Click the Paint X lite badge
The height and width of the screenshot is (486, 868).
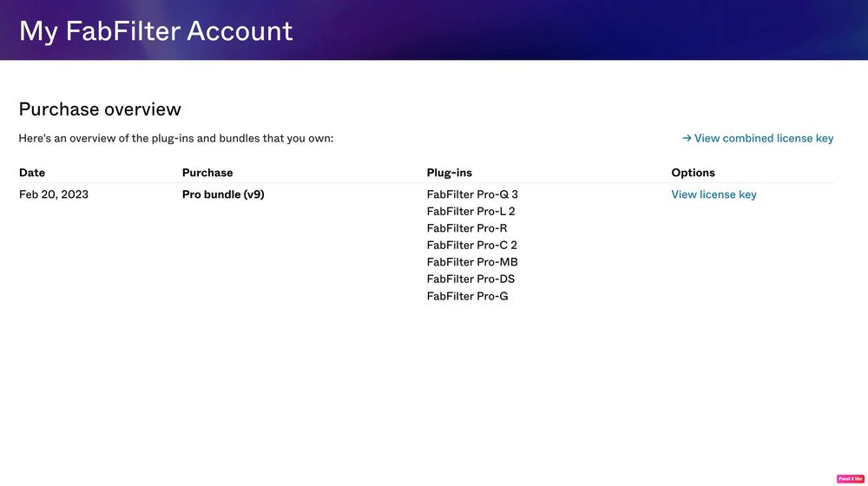point(850,478)
